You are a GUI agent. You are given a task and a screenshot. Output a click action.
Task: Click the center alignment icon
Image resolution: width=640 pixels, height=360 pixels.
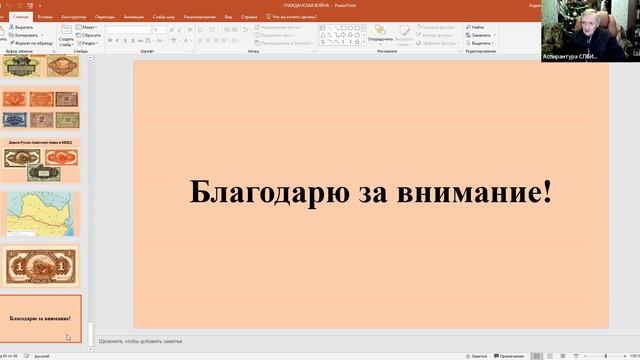(x=208, y=40)
